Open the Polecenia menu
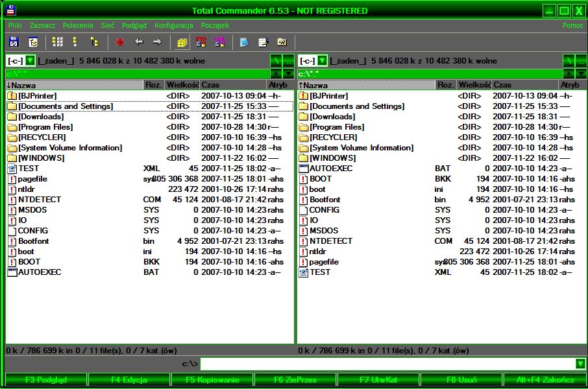The height and width of the screenshot is (389, 588). [78, 25]
